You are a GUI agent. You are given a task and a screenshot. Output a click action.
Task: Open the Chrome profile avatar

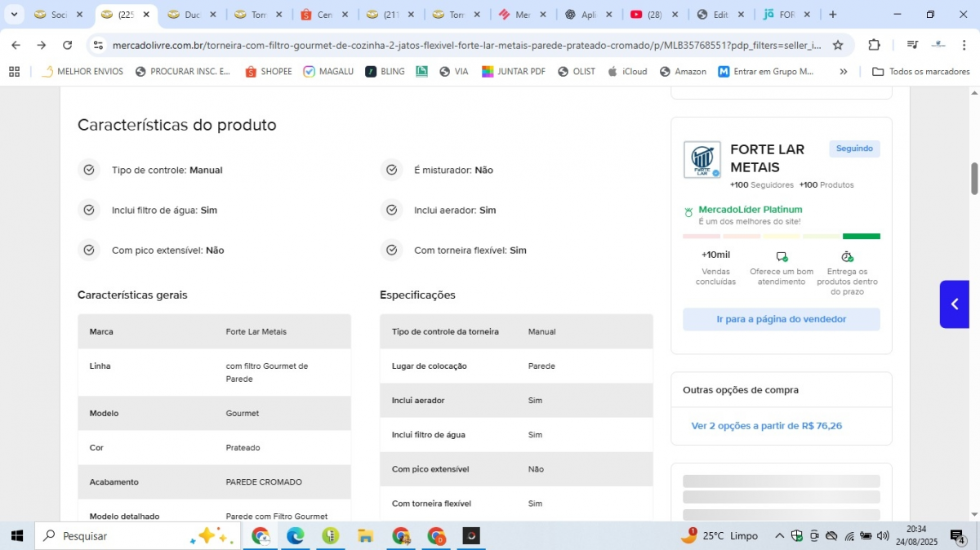(938, 45)
